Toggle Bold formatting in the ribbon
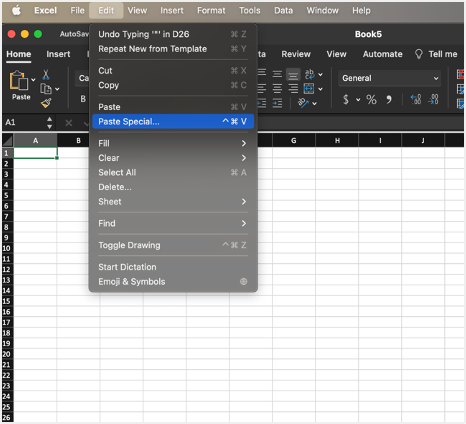The image size is (466, 424). (83, 99)
